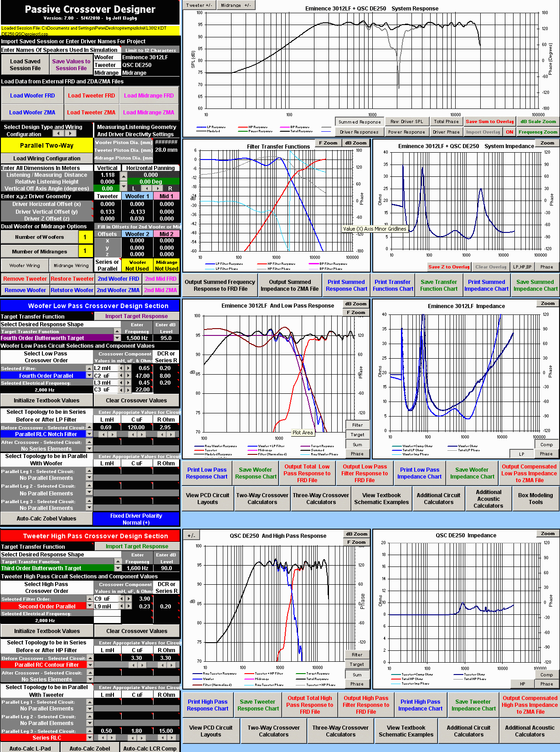Toggle Fixed Driver Polarity Normal (+)
The image size is (560, 752).
pos(136,519)
